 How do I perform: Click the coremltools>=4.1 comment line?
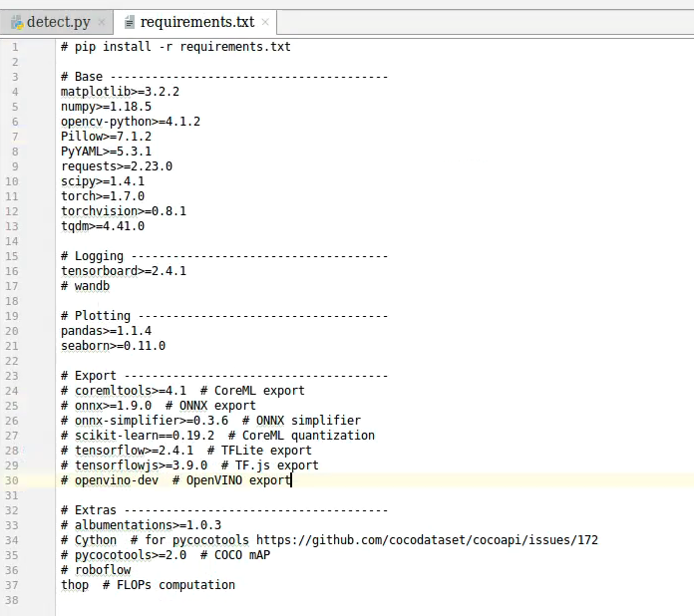tap(182, 391)
